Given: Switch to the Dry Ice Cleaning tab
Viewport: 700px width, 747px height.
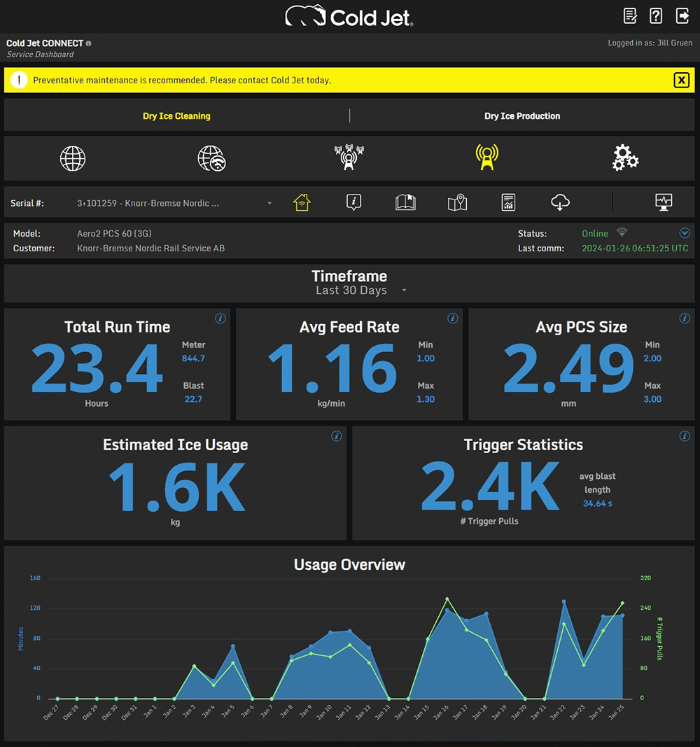Looking at the screenshot, I should coord(176,116).
